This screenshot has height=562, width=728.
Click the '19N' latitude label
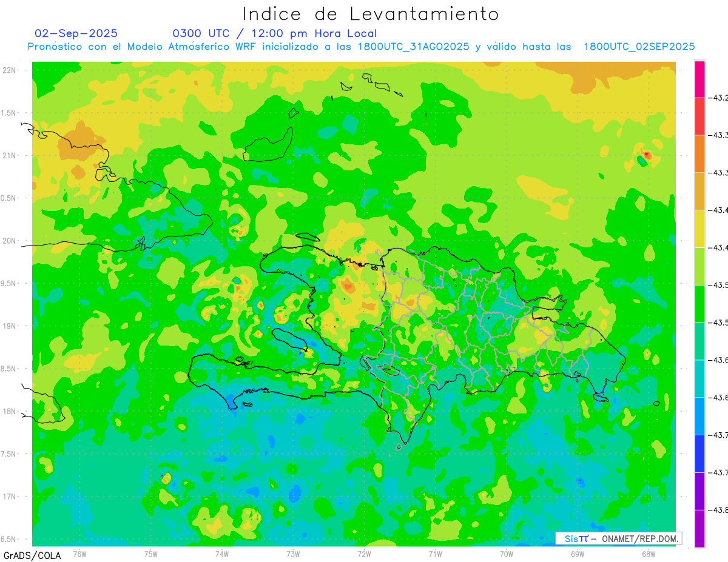[10, 326]
